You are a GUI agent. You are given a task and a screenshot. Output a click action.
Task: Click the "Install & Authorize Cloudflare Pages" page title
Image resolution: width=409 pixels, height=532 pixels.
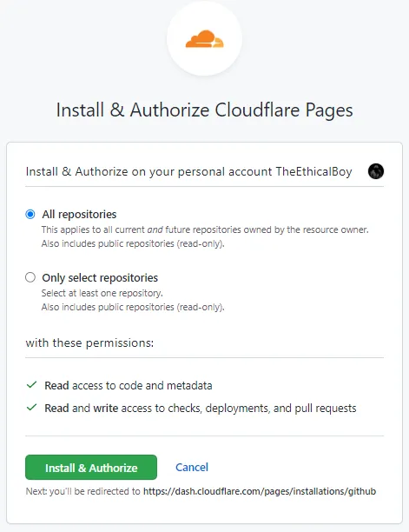204,110
